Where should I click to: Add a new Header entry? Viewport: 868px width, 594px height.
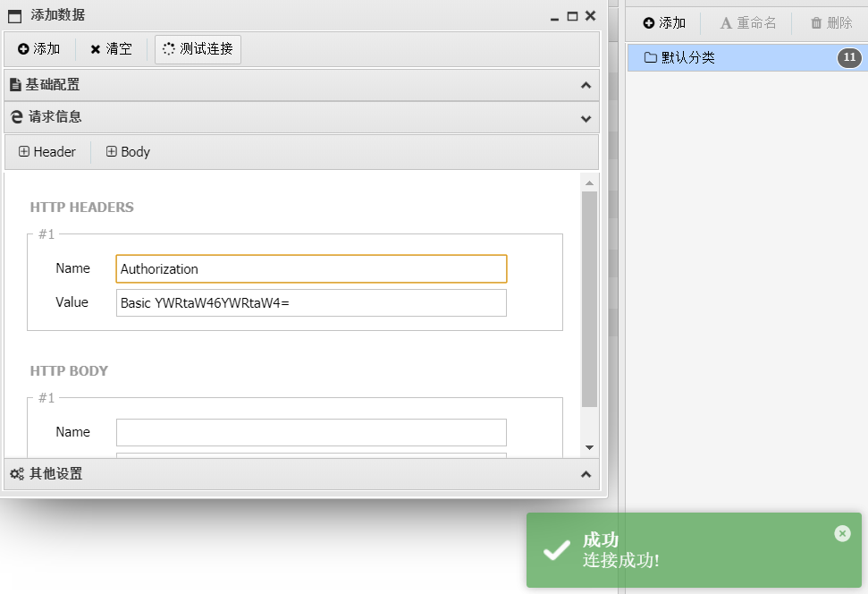point(47,152)
